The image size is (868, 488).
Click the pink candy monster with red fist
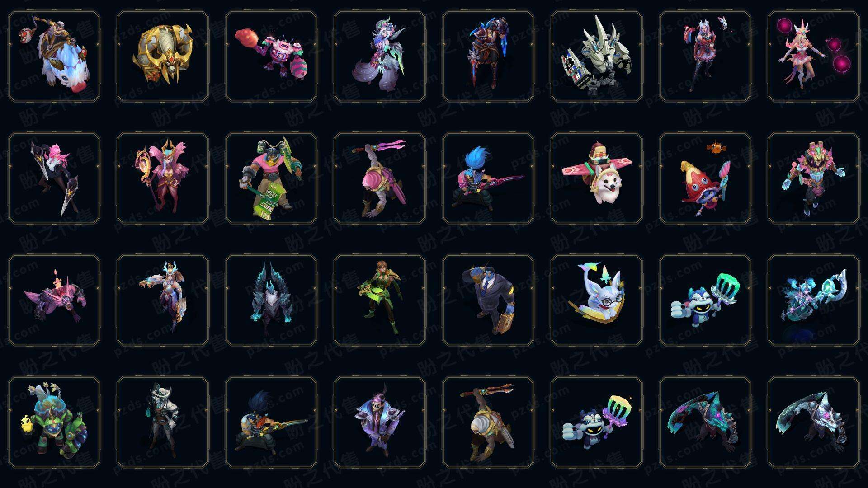click(x=271, y=56)
